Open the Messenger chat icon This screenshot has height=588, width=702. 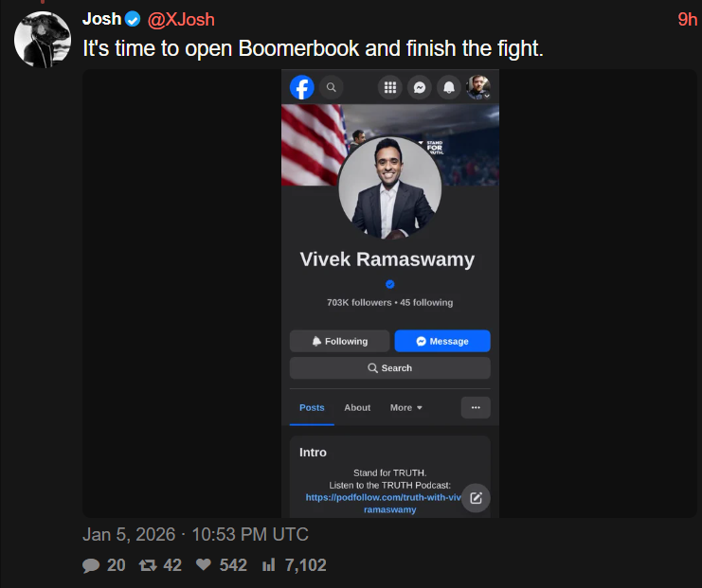point(420,87)
